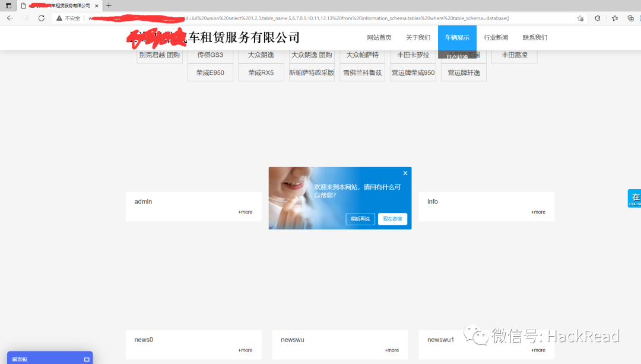This screenshot has height=364, width=641.
Task: Click the news0 card title
Action: pos(144,340)
